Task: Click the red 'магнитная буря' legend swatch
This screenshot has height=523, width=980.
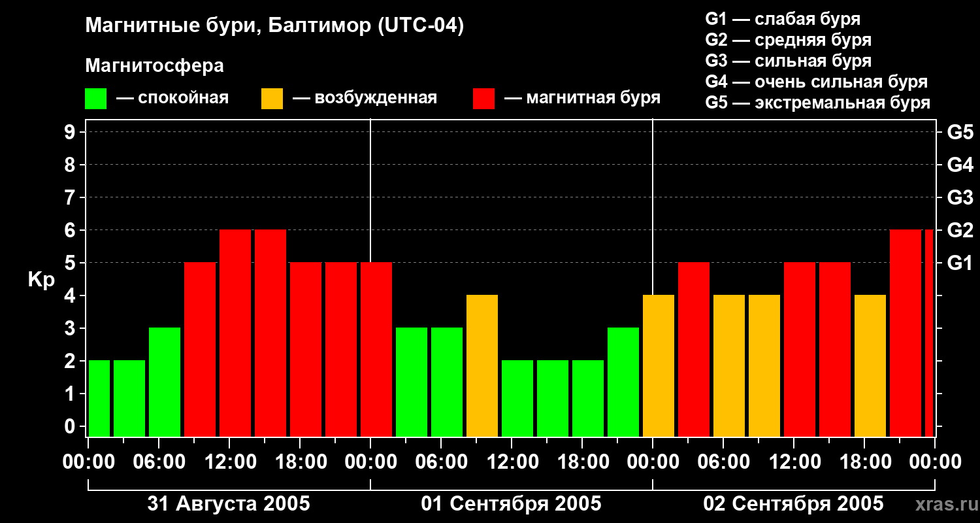Action: (x=483, y=99)
